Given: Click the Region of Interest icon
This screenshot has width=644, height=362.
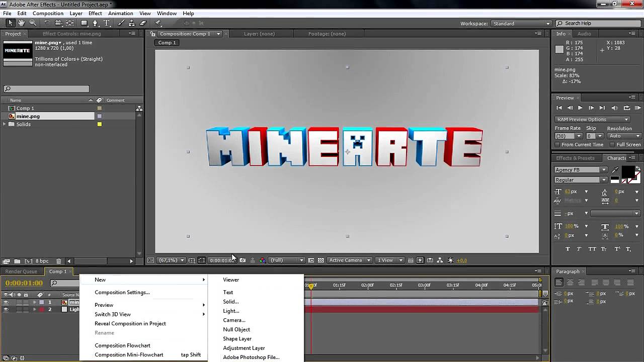Looking at the screenshot, I should [x=201, y=260].
